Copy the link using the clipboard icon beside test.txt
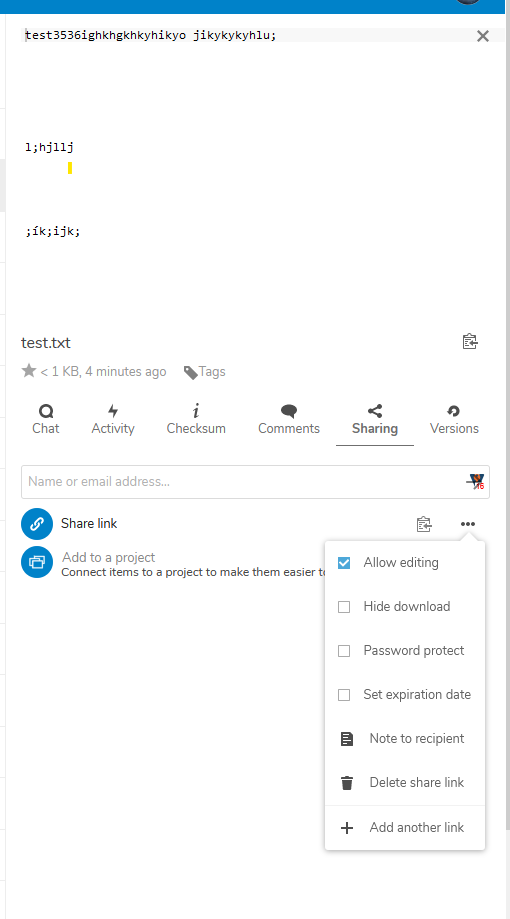 470,341
